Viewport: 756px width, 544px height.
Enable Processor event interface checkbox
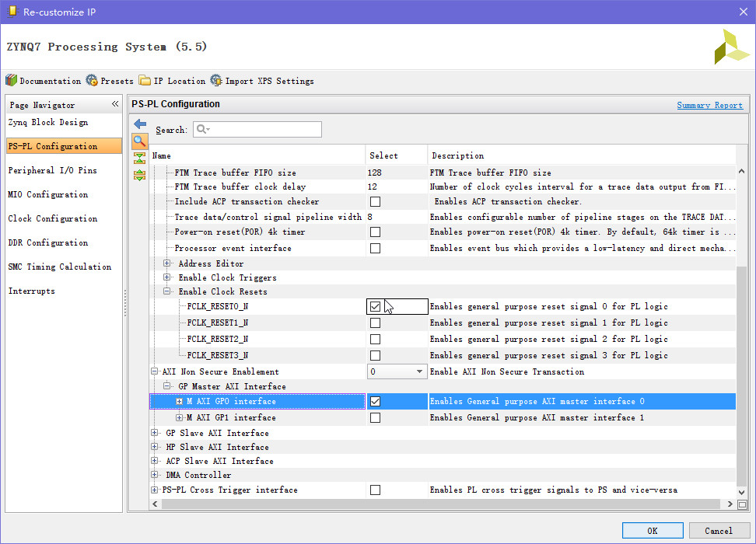click(375, 248)
